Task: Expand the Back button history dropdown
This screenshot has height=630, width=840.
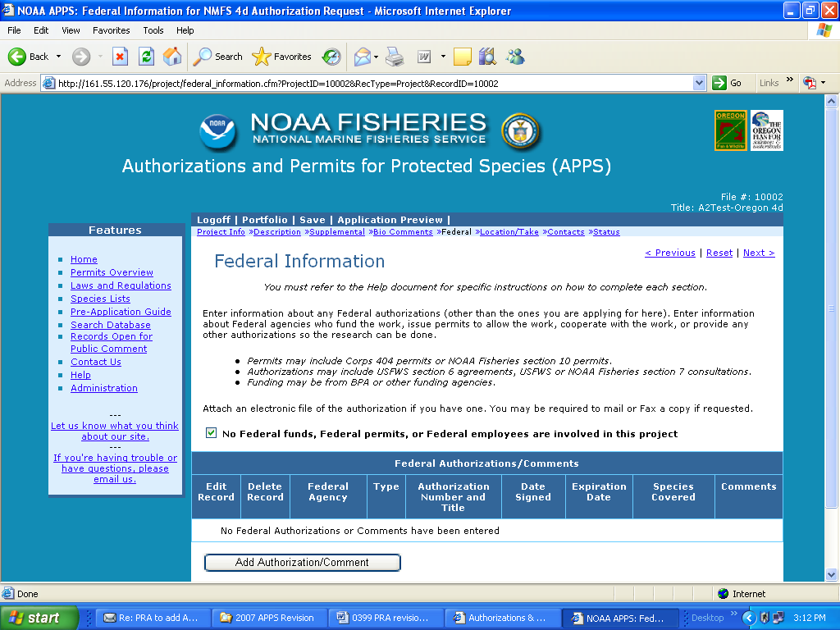Action: pyautogui.click(x=58, y=57)
